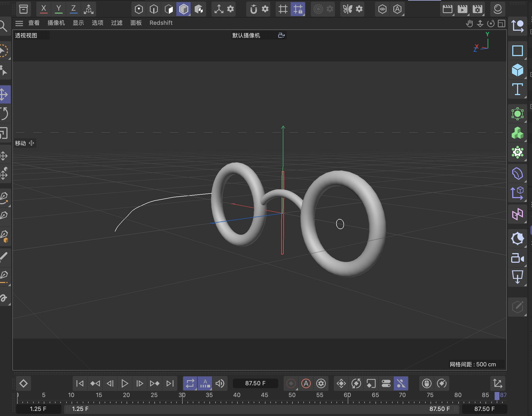532x416 pixels.
Task: Open the 过滤 menu
Action: (x=117, y=23)
